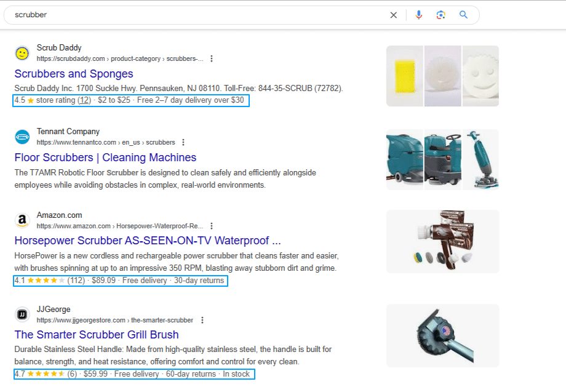The width and height of the screenshot is (566, 392).
Task: Open more options for Amazon.com result
Action: tap(212, 226)
